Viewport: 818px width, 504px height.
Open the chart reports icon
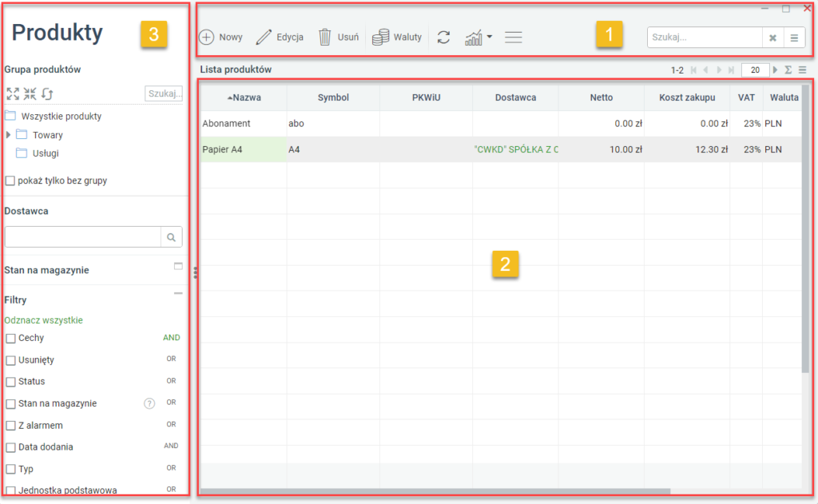[474, 38]
